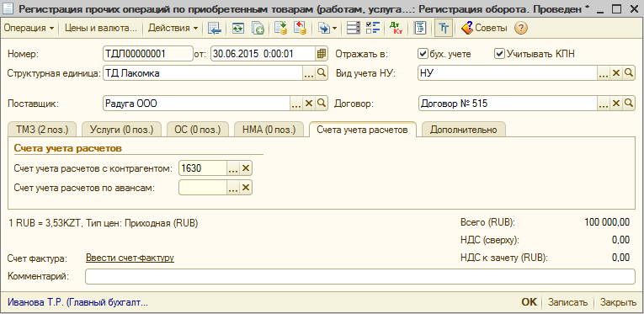
Task: Select the Счета учета расчетов tab
Action: point(362,130)
